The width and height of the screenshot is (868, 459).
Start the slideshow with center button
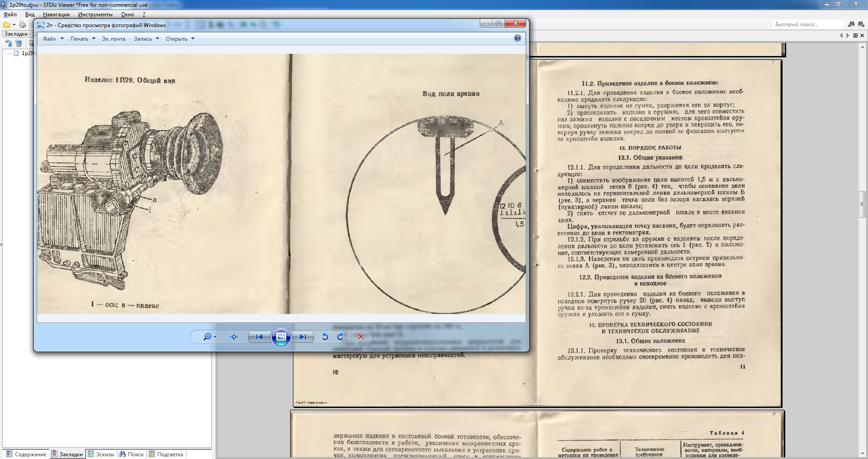point(281,337)
